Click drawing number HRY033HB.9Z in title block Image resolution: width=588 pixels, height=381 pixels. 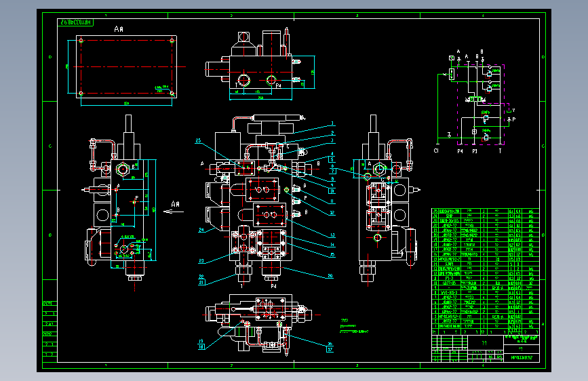pos(522,358)
